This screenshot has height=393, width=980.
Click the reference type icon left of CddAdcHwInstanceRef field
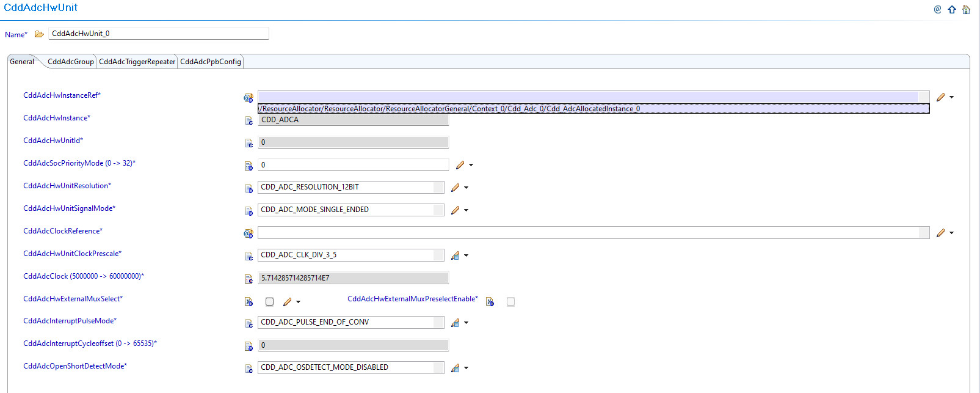(x=249, y=98)
